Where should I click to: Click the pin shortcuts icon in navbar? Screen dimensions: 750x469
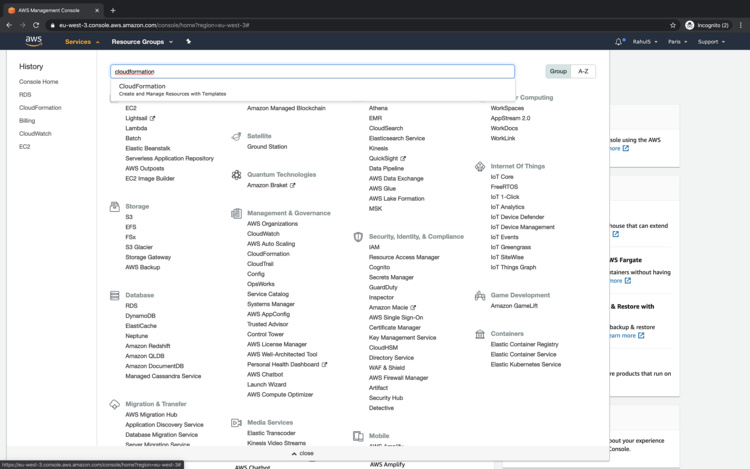click(x=188, y=42)
